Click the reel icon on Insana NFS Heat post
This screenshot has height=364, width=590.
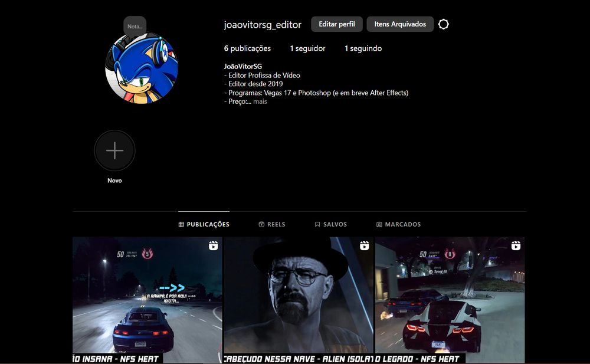pos(214,246)
